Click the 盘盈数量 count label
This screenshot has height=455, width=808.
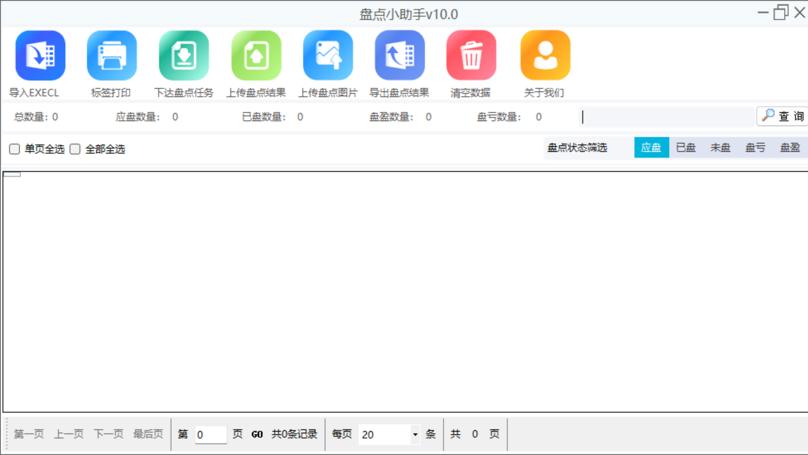[392, 117]
